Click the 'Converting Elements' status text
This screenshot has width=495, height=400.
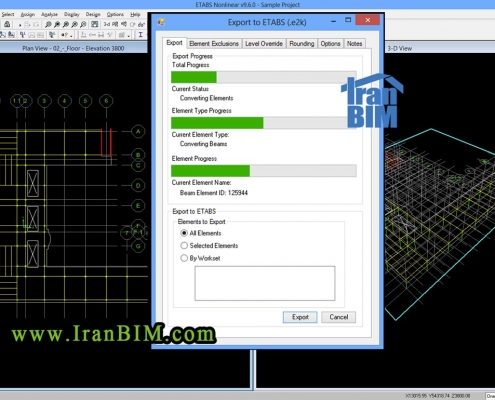click(x=206, y=98)
